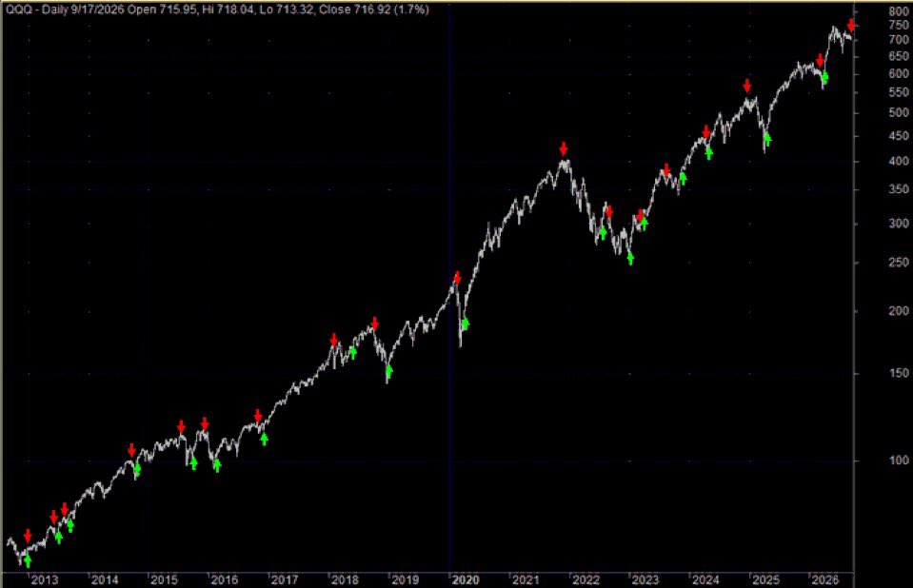The height and width of the screenshot is (588, 913).
Task: Click green buy arrow at late-2022 bottom
Action: (630, 259)
